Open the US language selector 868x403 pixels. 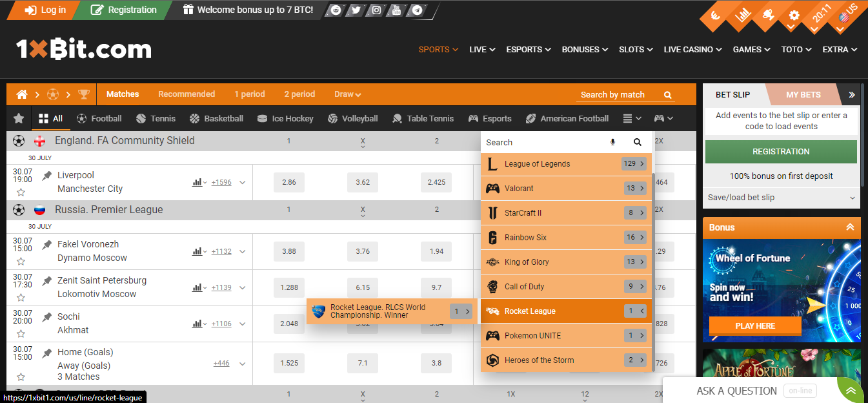tap(847, 14)
